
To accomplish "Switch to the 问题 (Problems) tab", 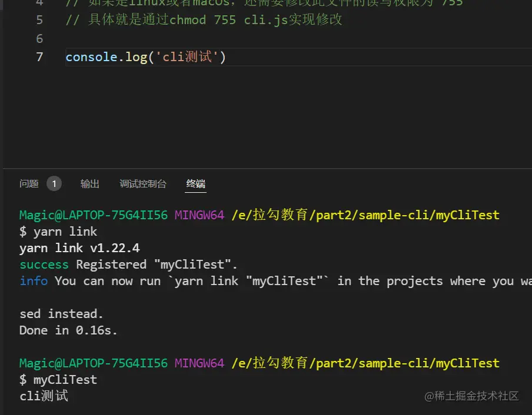I will click(29, 184).
